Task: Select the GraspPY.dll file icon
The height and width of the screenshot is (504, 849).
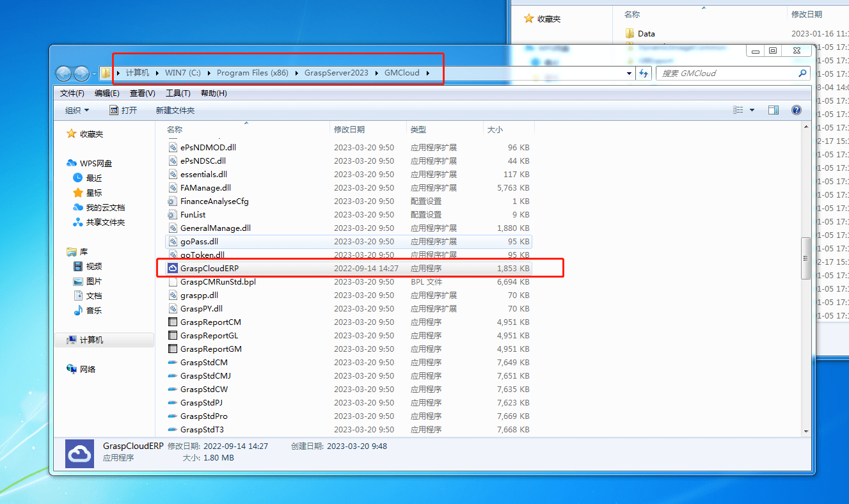Action: coord(173,308)
